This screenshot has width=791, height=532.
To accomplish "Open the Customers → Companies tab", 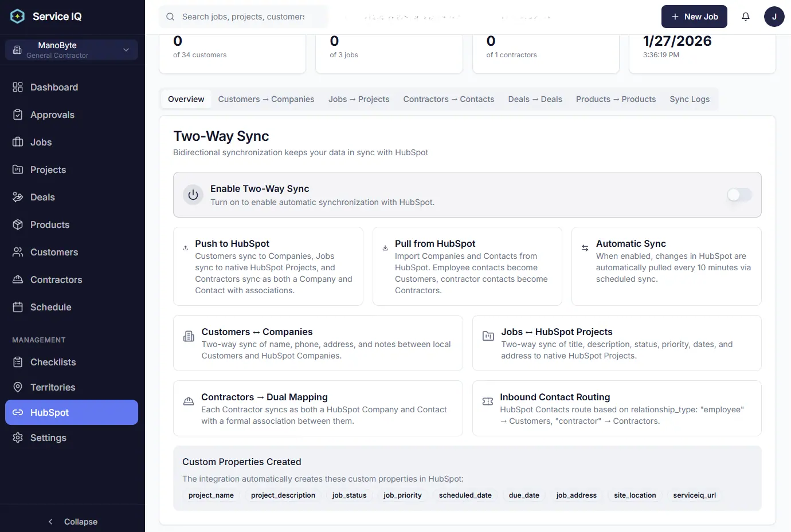I will 266,99.
